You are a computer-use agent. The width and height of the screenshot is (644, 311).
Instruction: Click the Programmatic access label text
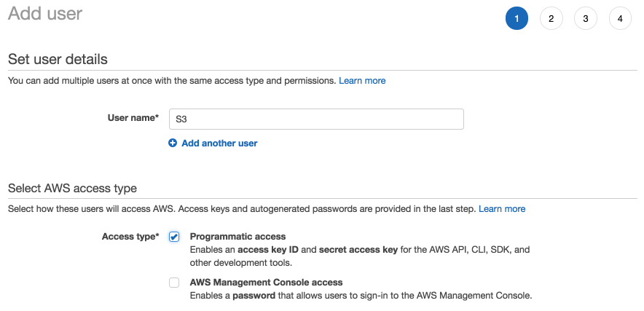pos(237,237)
